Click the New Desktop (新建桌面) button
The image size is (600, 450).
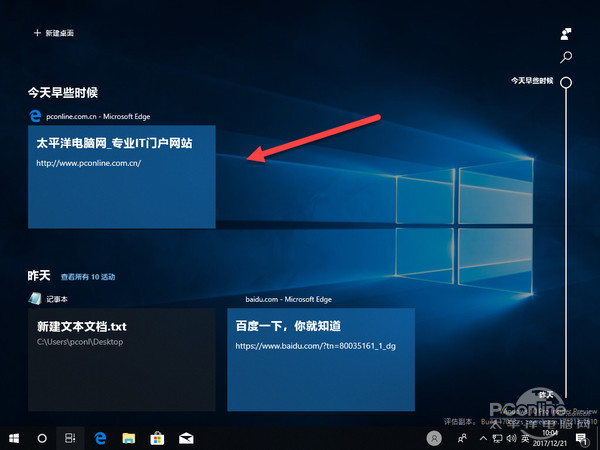pyautogui.click(x=54, y=33)
